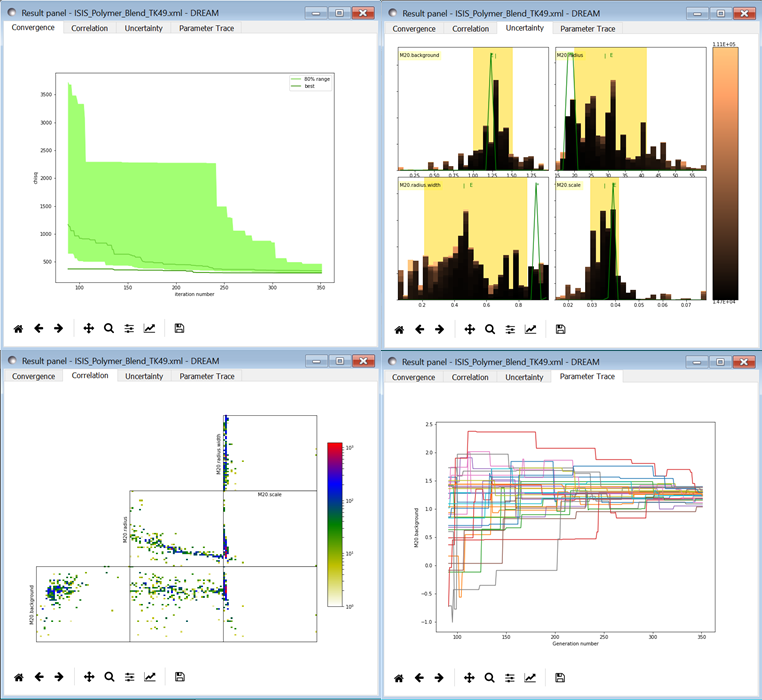Image resolution: width=762 pixels, height=700 pixels.
Task: Click Home icon in Convergence panel toolbar
Action: coord(18,328)
